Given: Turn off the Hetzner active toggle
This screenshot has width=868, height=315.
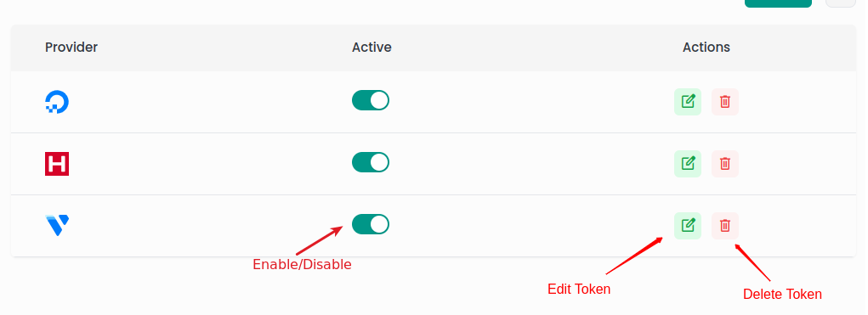Looking at the screenshot, I should click(371, 162).
